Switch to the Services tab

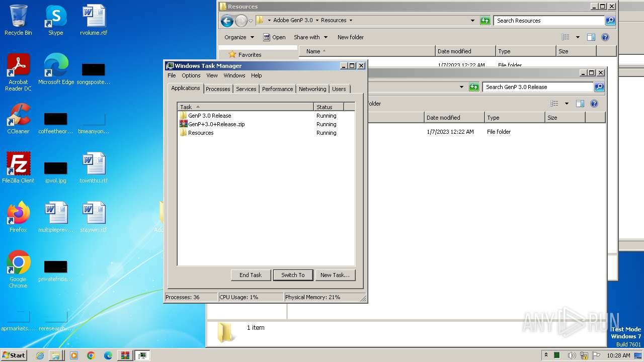(246, 89)
